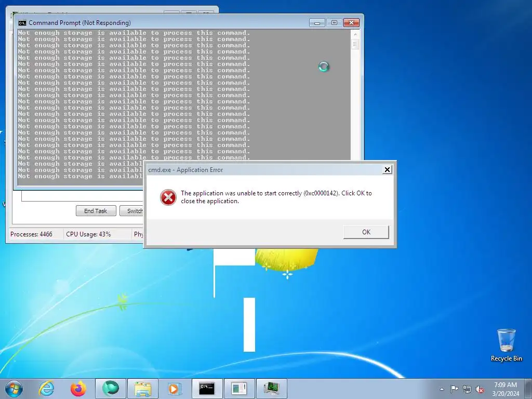This screenshot has height=399, width=532.
Task: Open the clock showing 7:09 AM
Action: coord(506,389)
